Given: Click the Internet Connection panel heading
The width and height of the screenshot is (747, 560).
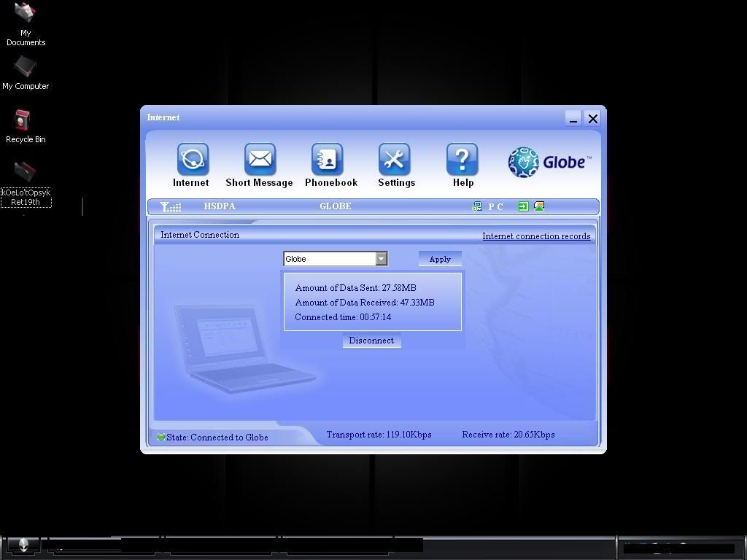Looking at the screenshot, I should [200, 235].
